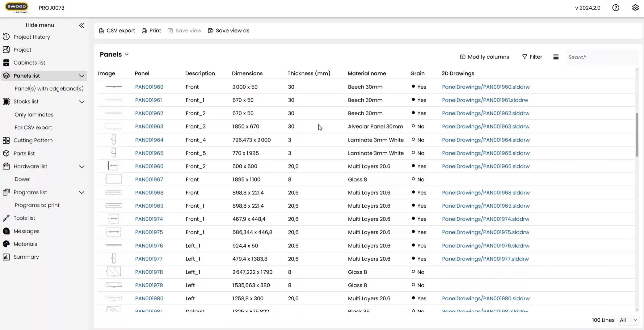This screenshot has height=330, width=644.
Task: Select '1535,663 x 380' dimensions cell
Action: 251,285
